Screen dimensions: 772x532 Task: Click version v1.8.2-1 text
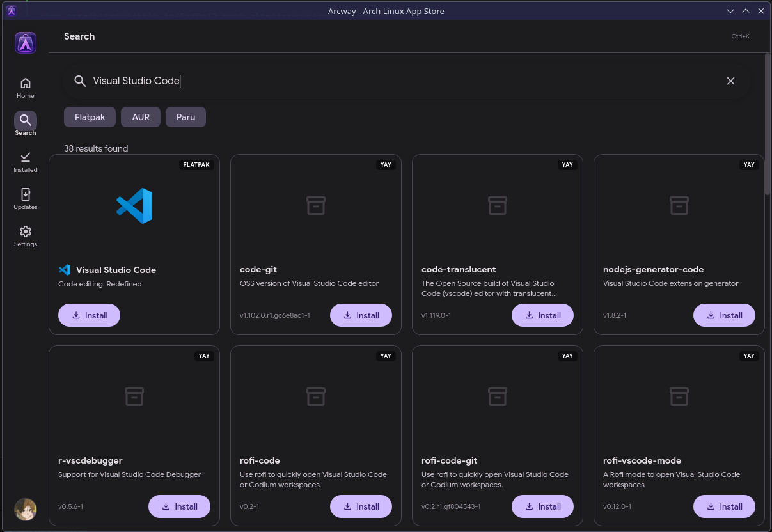click(x=615, y=315)
